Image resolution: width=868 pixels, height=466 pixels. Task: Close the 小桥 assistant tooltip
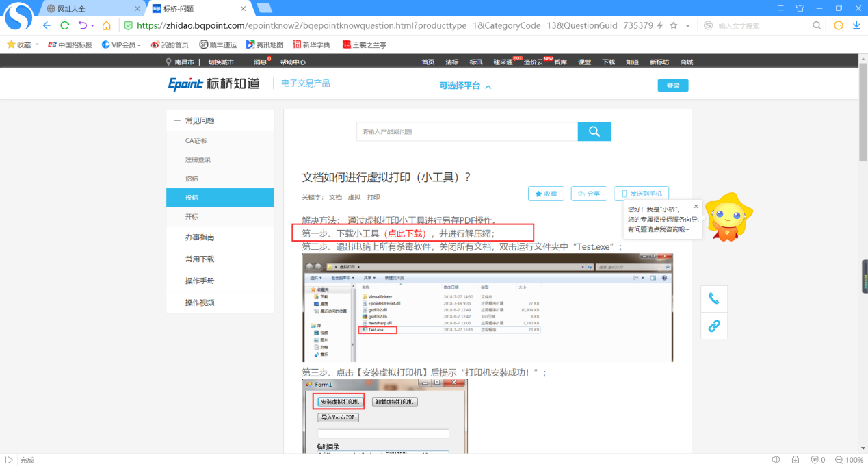click(x=696, y=206)
